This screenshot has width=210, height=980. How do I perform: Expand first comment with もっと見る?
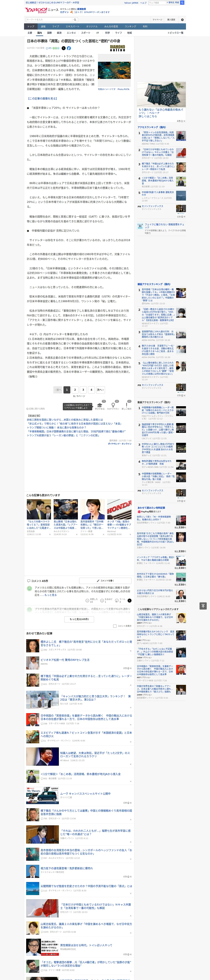[x=51, y=595]
